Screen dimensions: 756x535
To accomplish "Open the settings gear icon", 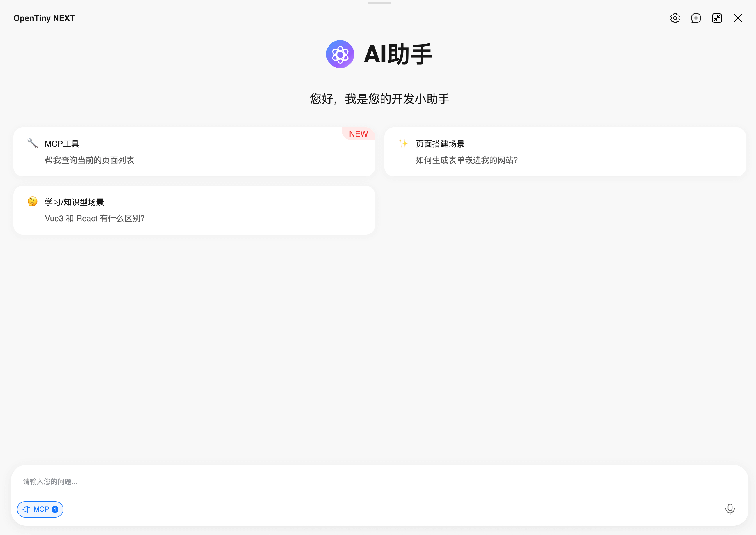I will pyautogui.click(x=675, y=18).
